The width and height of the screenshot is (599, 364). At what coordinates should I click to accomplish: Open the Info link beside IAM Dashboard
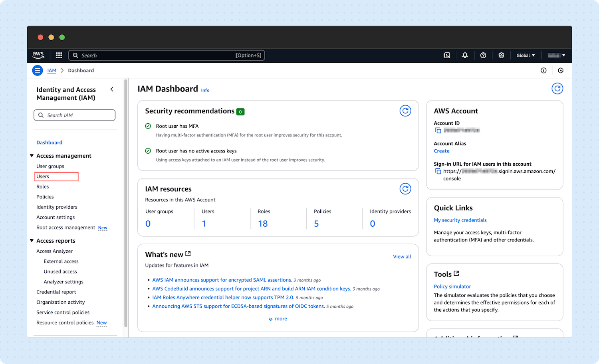pos(205,90)
